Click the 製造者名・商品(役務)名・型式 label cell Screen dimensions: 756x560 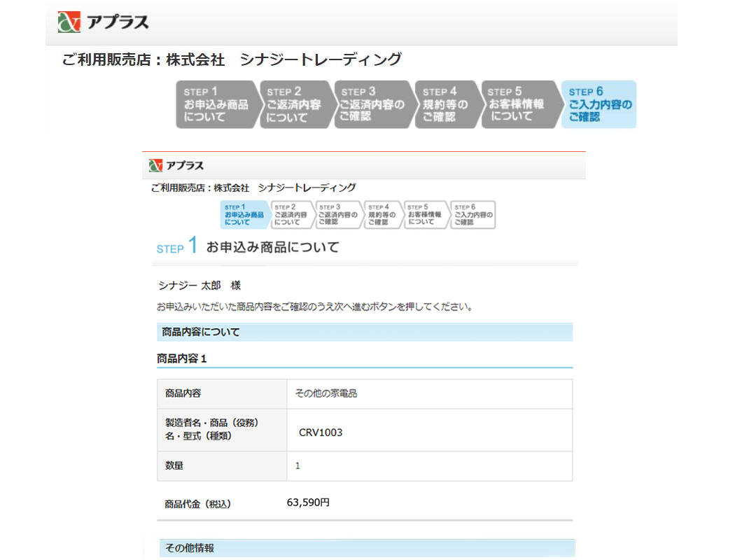222,430
